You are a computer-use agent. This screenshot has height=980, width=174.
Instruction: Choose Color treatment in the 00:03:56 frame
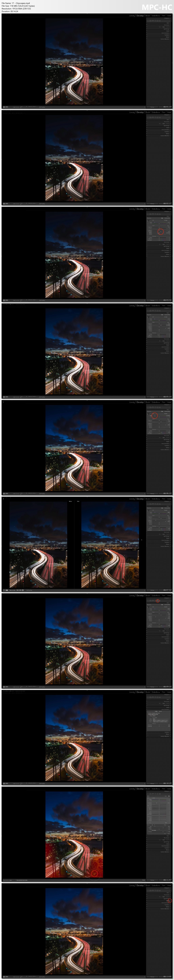click(x=162, y=218)
